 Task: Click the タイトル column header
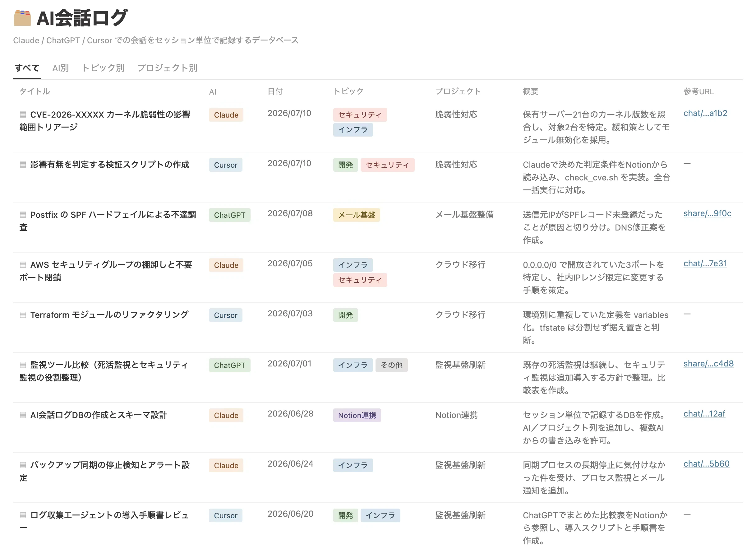[35, 91]
